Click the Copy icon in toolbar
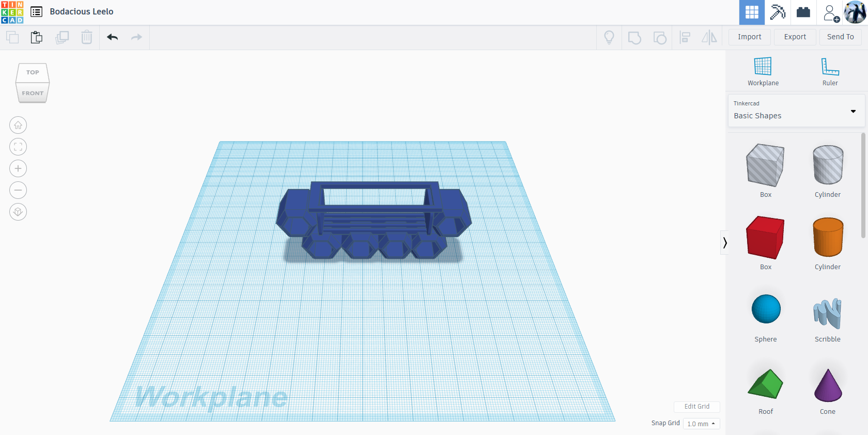 coord(12,37)
